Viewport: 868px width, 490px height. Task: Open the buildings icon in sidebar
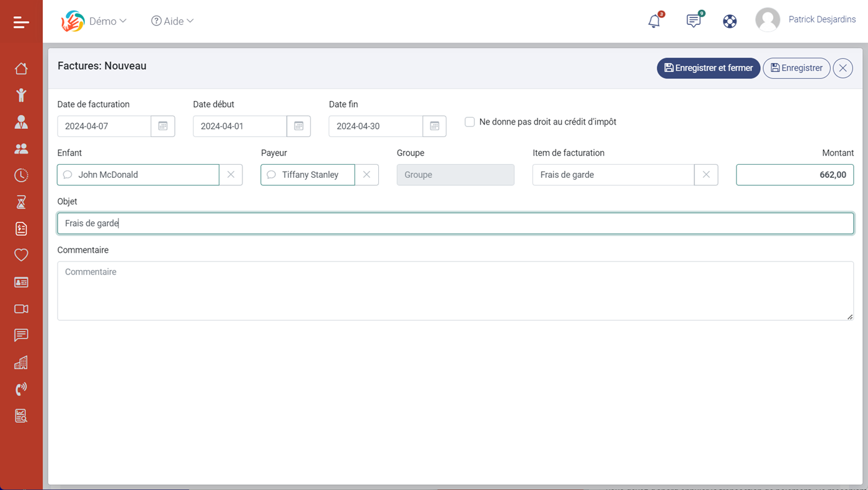tap(21, 362)
